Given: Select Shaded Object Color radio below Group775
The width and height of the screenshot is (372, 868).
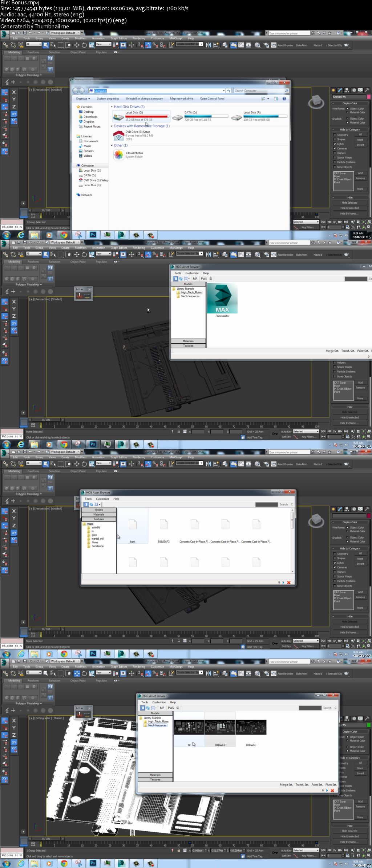Looking at the screenshot, I should coord(347,119).
